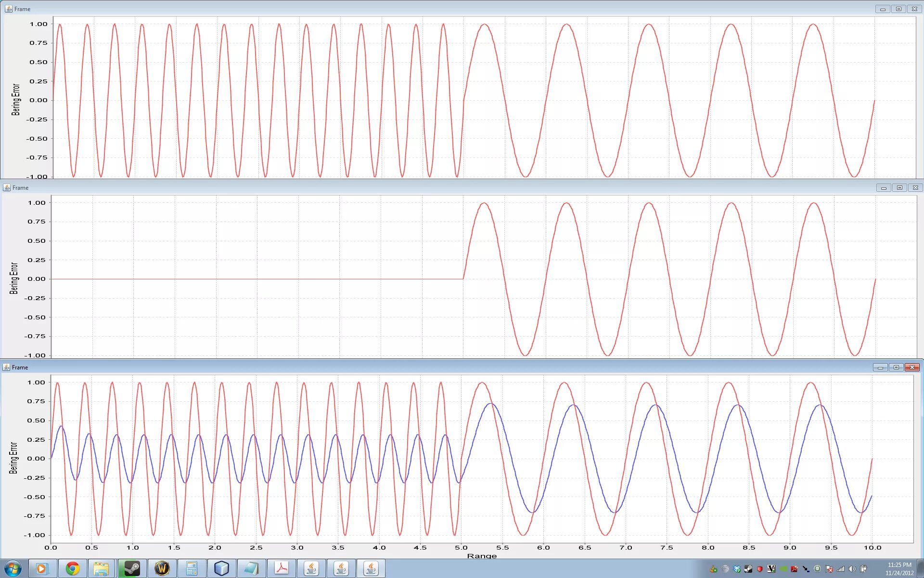Screen dimensions: 924x578
Task: Open Action Center flag tray icon
Action: coord(829,569)
